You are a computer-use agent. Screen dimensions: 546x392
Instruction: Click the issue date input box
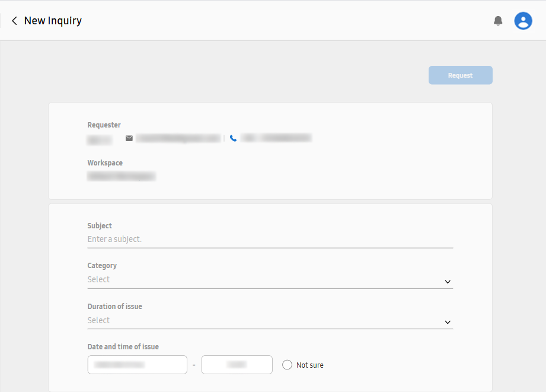tap(137, 365)
